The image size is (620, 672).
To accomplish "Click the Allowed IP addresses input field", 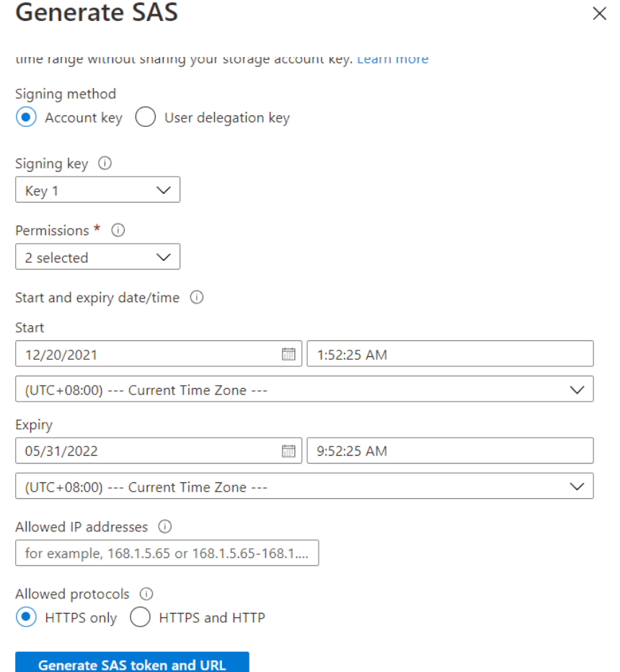I will click(167, 554).
